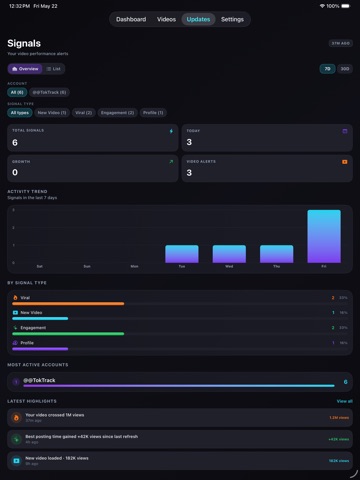Filter signals by Engagement (2)
Image resolution: width=360 pixels, height=480 pixels.
click(117, 113)
